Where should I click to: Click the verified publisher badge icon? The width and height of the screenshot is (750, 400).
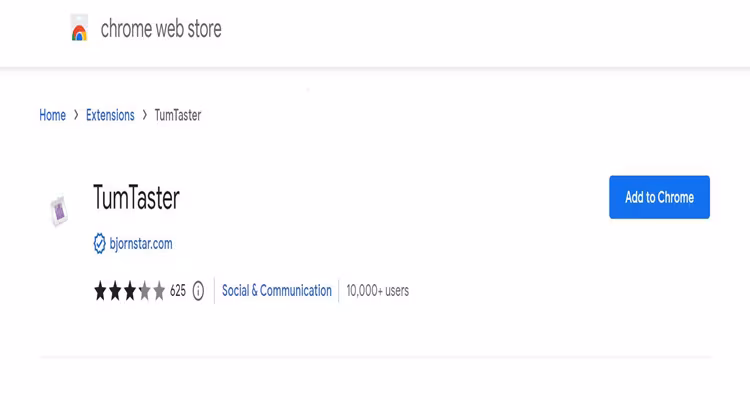click(99, 243)
